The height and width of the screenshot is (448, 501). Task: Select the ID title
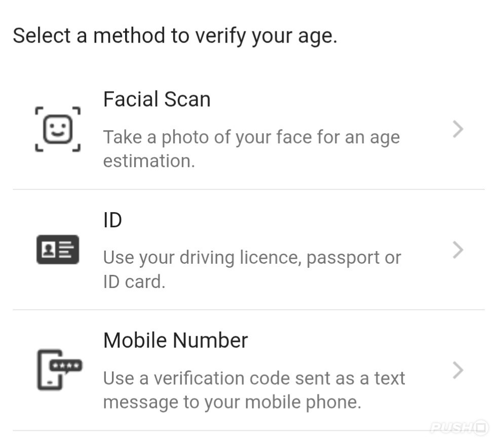tap(112, 220)
